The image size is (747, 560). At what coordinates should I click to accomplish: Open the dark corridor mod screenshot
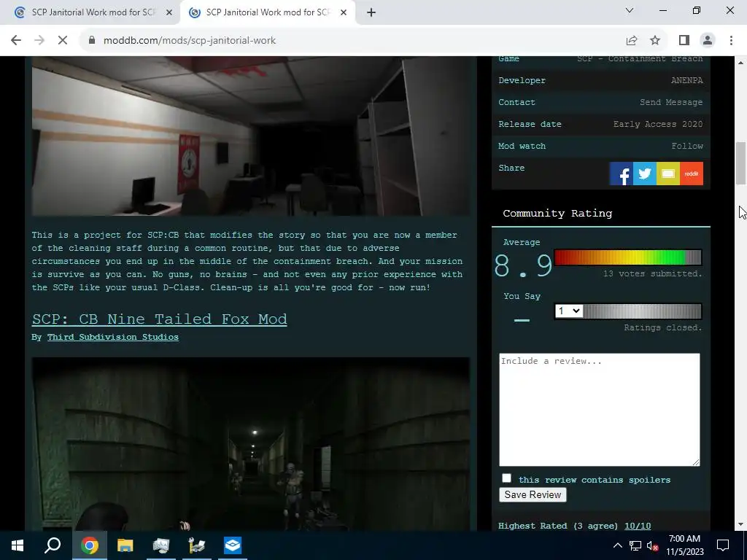[x=251, y=444]
